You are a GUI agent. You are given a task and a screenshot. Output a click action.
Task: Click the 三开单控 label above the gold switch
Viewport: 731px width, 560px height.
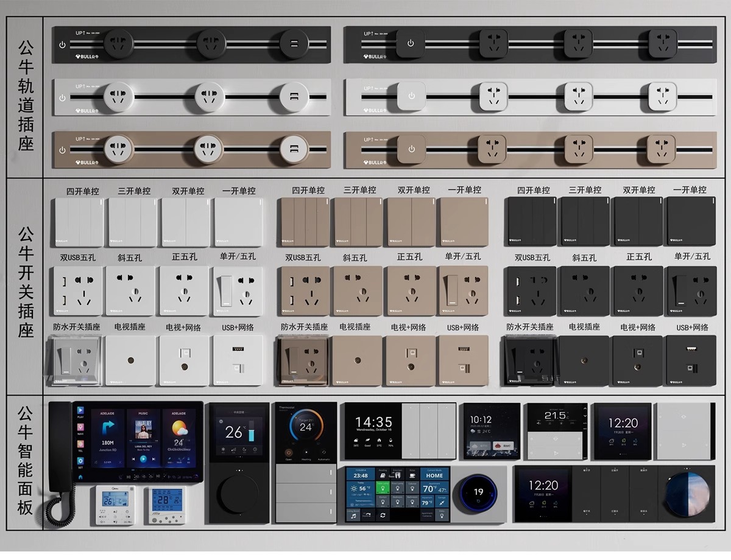360,190
